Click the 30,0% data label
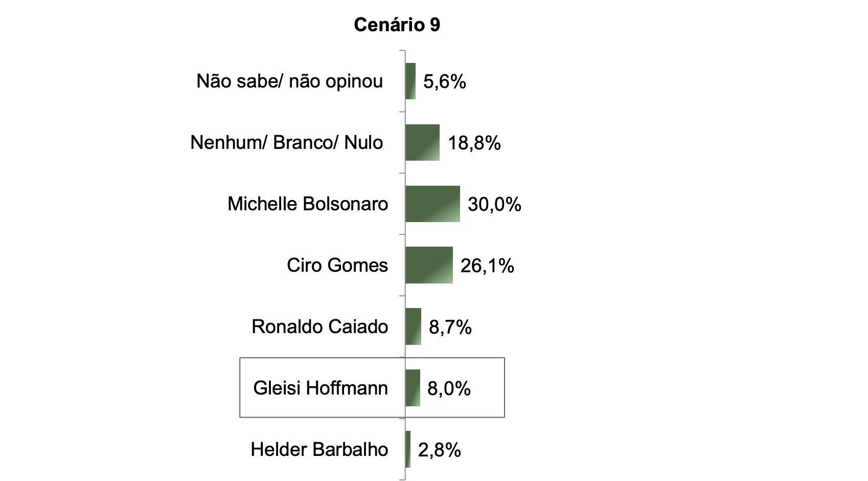This screenshot has width=868, height=481. pyautogui.click(x=494, y=205)
